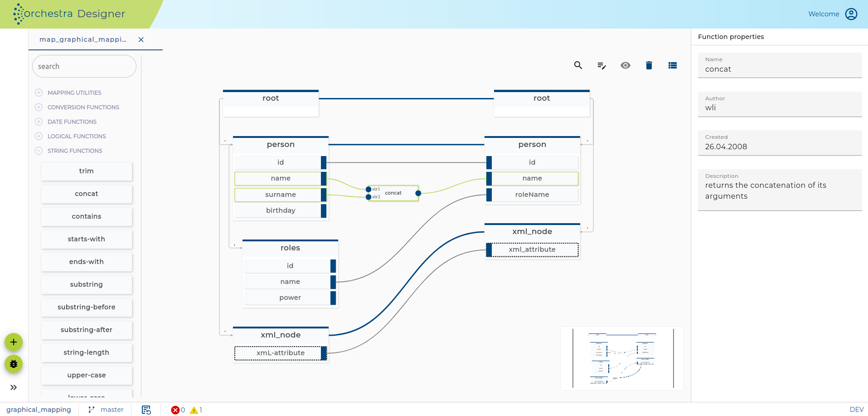Screen dimensions: 868x416
Task: Edit the Author field value wli
Action: (780, 104)
